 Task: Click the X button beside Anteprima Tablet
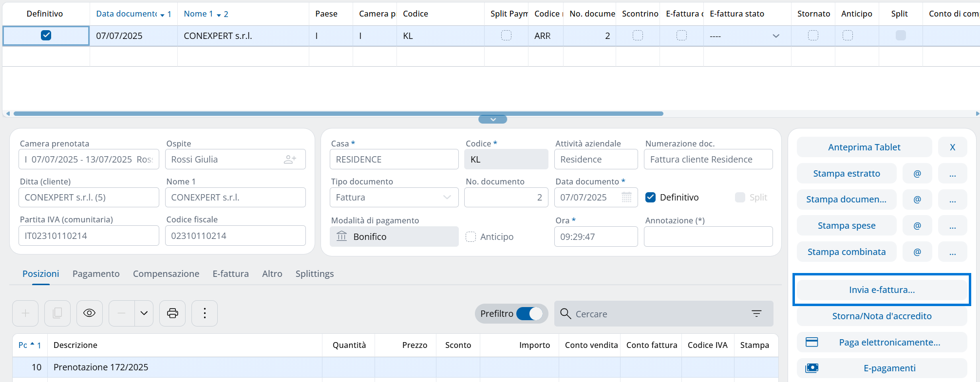point(953,147)
